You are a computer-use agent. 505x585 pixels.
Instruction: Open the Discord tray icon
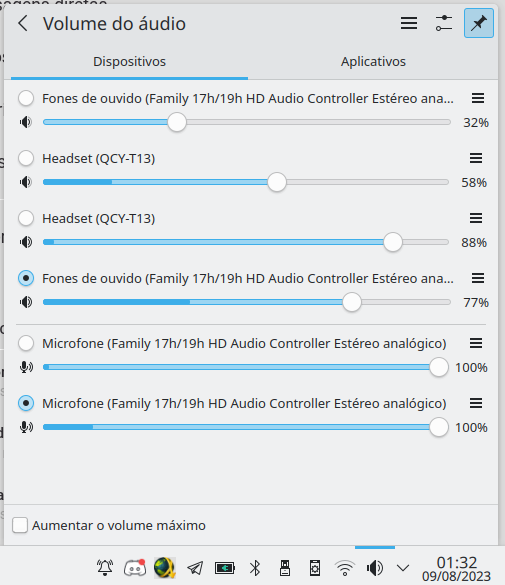click(135, 568)
